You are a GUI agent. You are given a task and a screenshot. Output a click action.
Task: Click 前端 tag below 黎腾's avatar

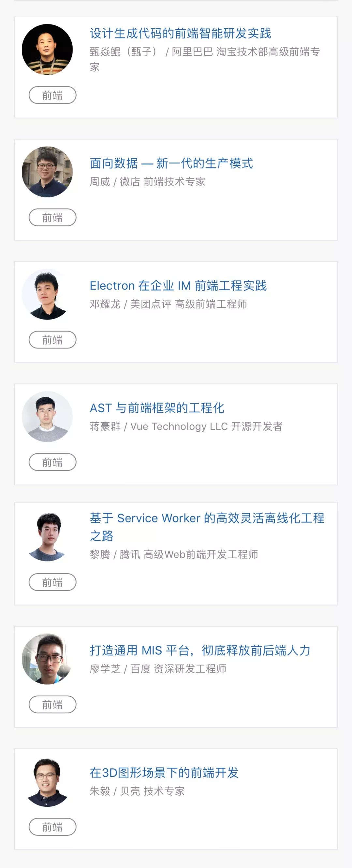52,582
